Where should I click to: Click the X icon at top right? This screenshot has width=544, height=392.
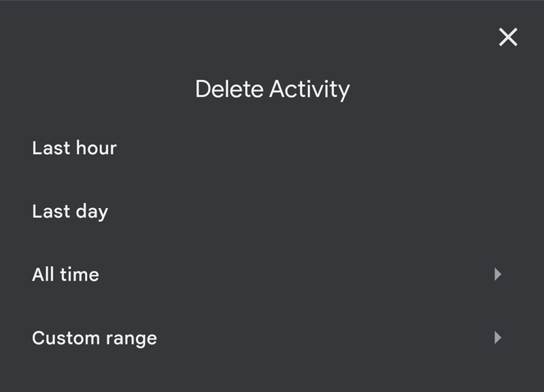tap(508, 37)
